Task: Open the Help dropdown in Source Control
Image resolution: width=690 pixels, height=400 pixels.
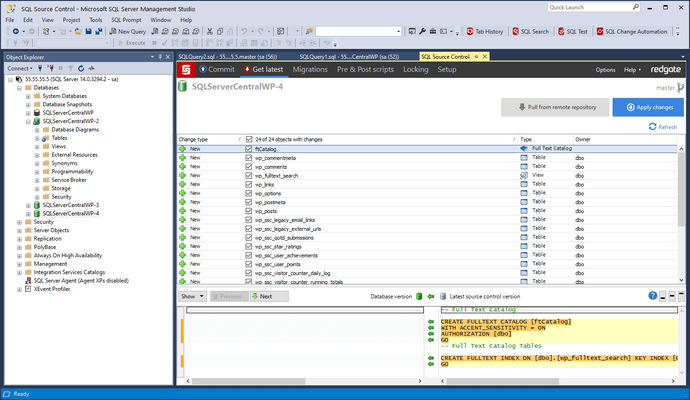Action: pos(632,70)
